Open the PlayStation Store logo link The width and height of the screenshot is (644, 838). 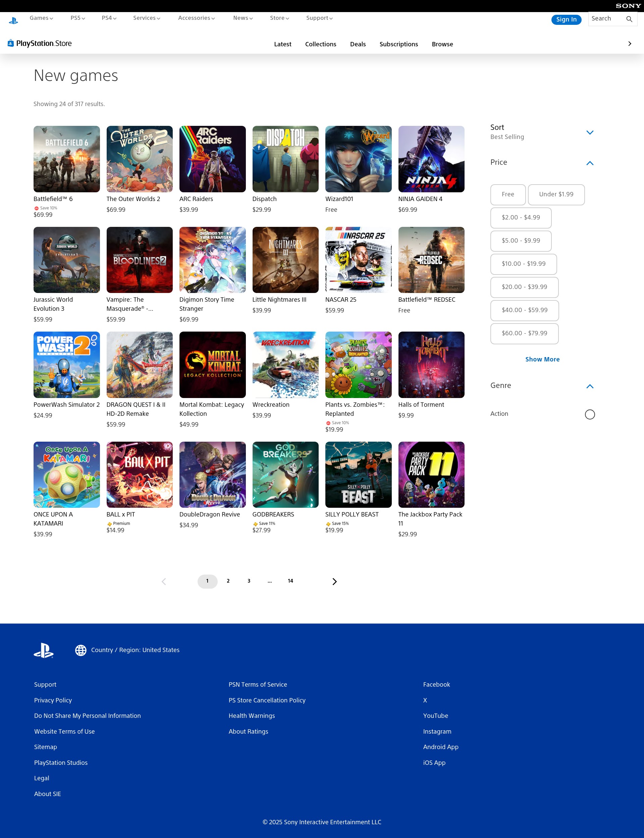pyautogui.click(x=40, y=43)
